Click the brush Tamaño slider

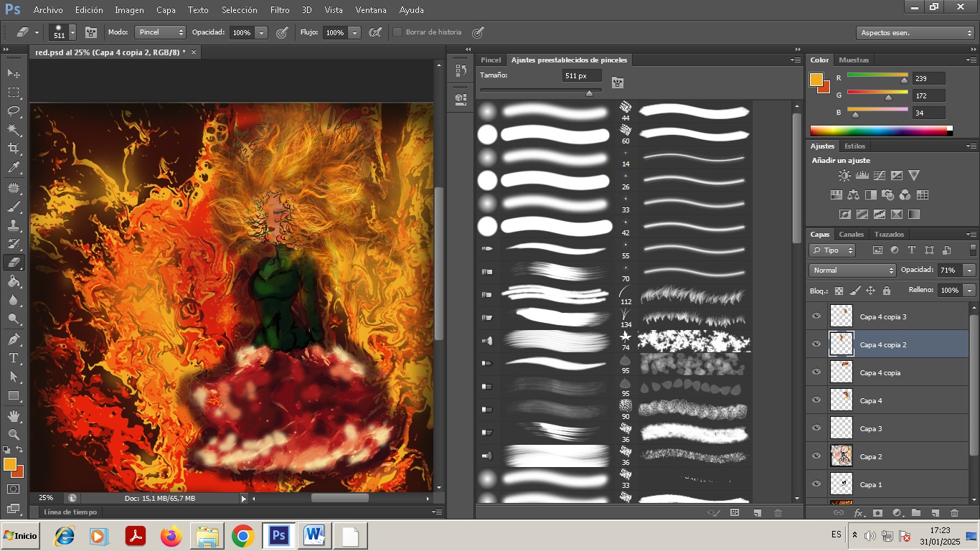(541, 91)
